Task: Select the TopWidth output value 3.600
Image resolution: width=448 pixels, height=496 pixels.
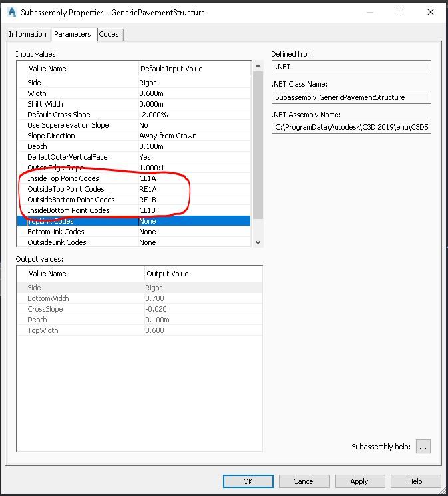Action: (x=203, y=330)
